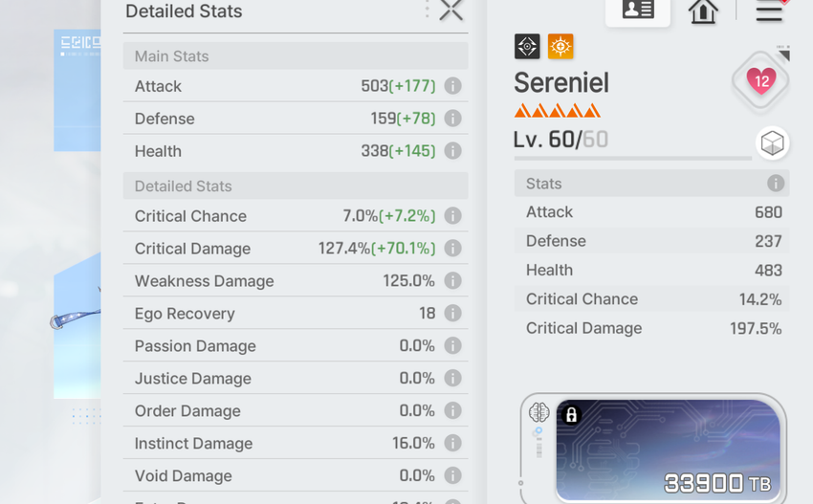813x504 pixels.
Task: Open info for Critical Chance stat
Action: click(x=452, y=216)
